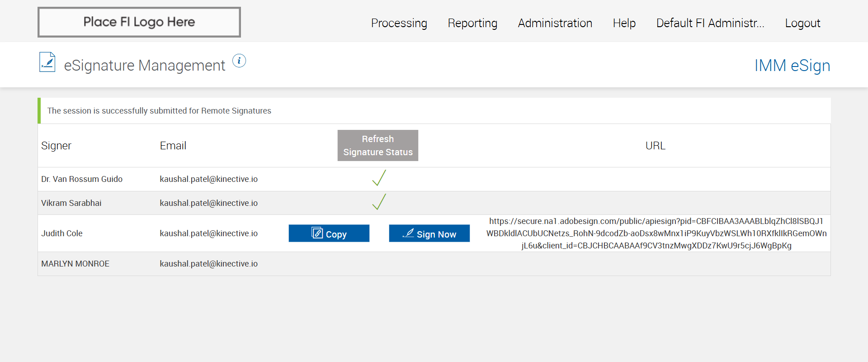Click the Place FI Logo Here banner
Screen dimensions: 868x362
coord(139,22)
